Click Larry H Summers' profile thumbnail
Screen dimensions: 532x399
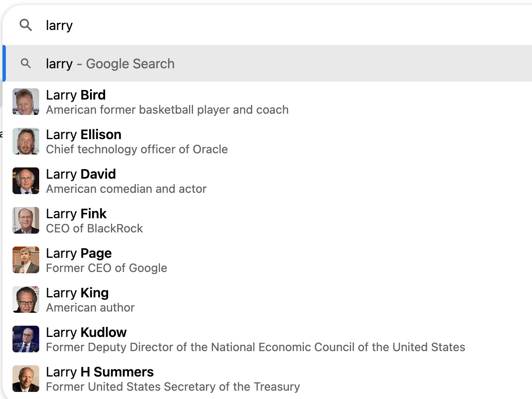pos(26,379)
